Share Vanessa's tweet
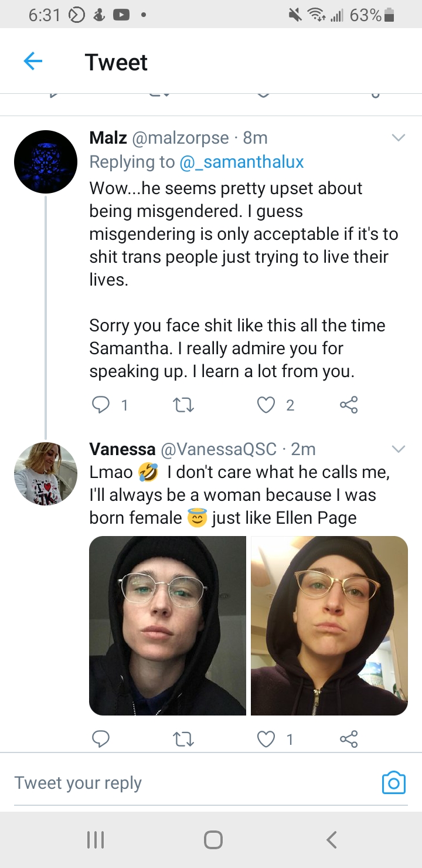Viewport: 422px width, 868px height. coord(349,740)
